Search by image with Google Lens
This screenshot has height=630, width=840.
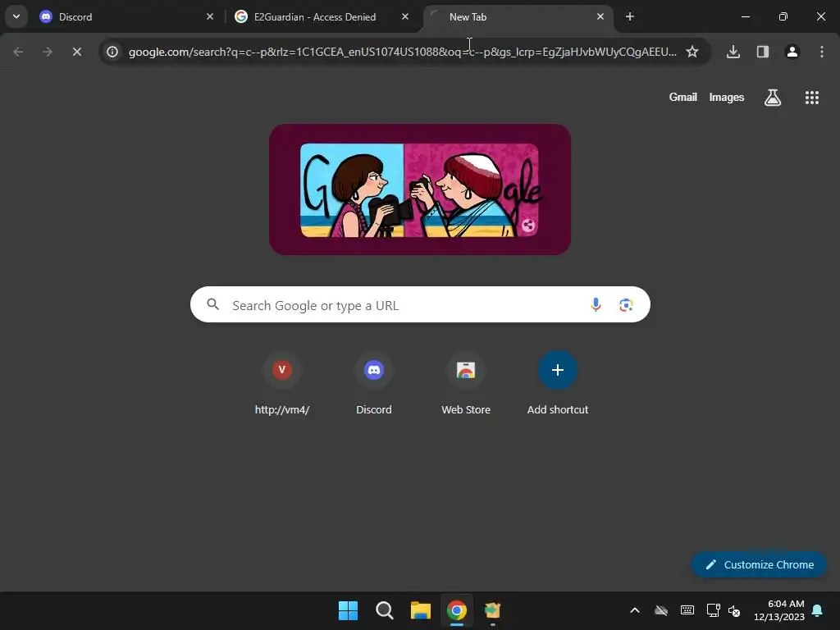pyautogui.click(x=626, y=305)
